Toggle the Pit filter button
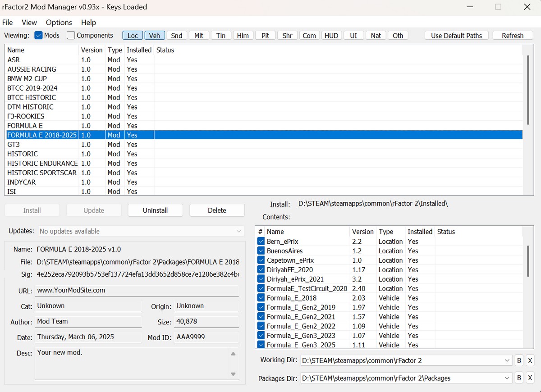Screen dimensions: 541x392 [x=265, y=36]
